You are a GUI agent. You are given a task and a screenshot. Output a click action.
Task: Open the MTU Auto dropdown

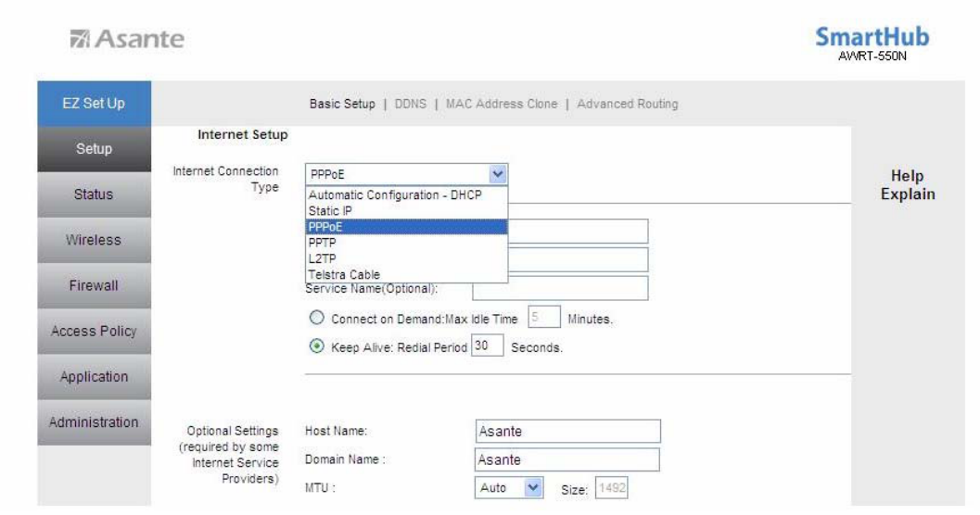(509, 487)
